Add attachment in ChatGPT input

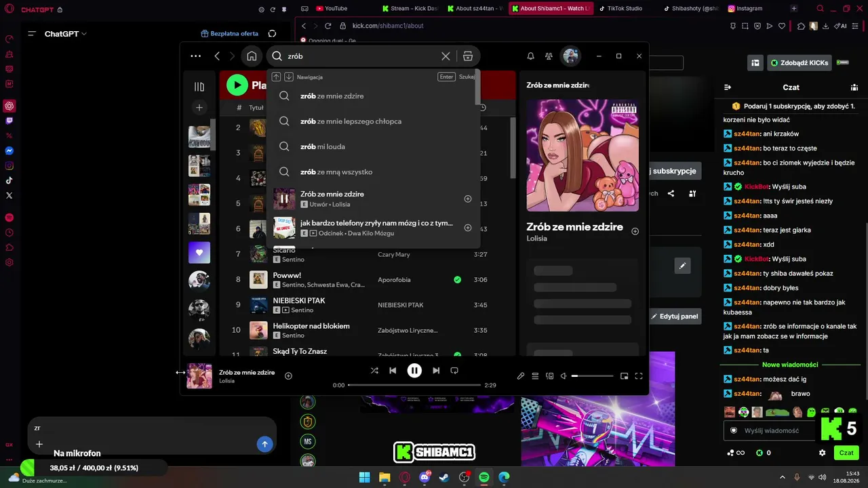coord(39,444)
